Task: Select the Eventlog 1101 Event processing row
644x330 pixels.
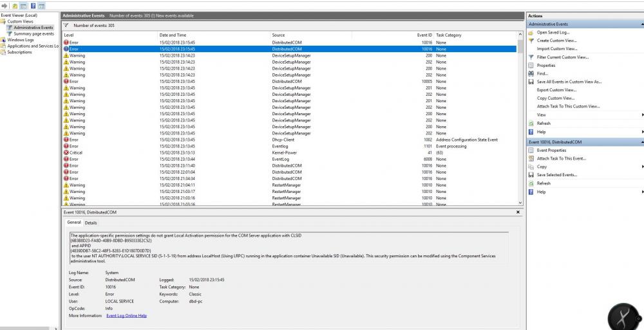Action: (x=290, y=146)
